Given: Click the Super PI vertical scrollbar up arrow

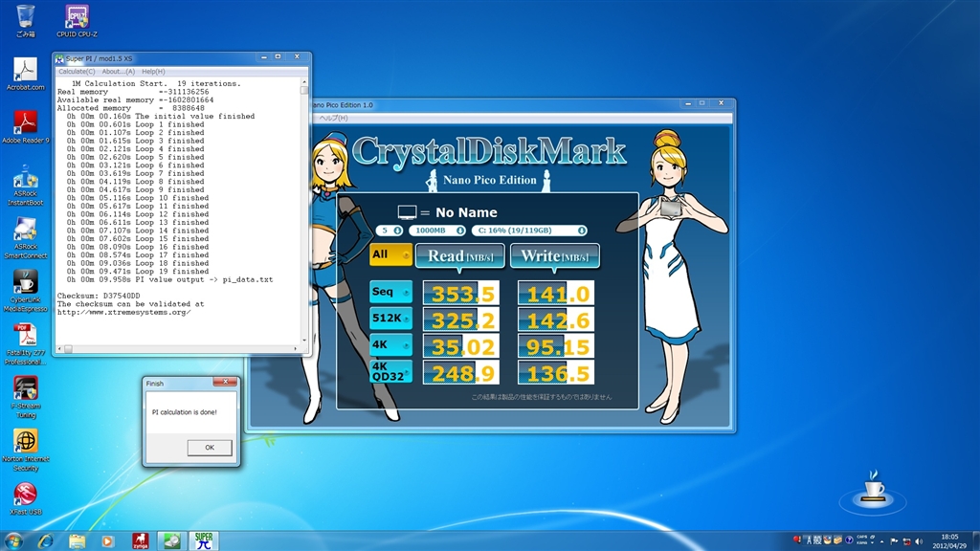Looking at the screenshot, I should [304, 82].
